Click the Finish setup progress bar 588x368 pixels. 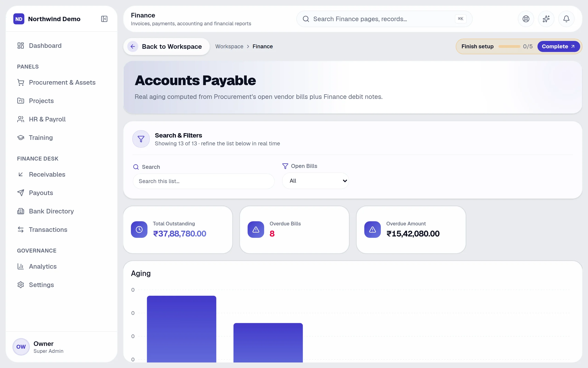click(x=509, y=46)
